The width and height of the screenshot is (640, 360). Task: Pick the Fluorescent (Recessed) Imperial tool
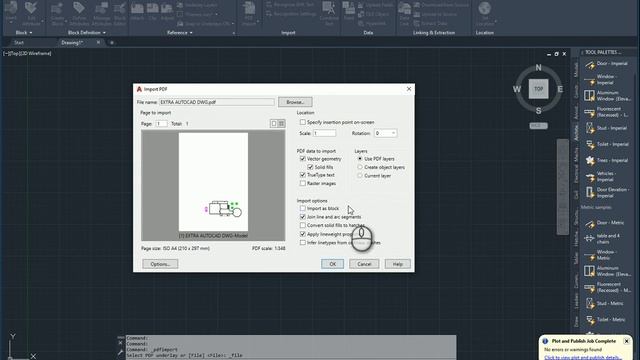point(607,112)
